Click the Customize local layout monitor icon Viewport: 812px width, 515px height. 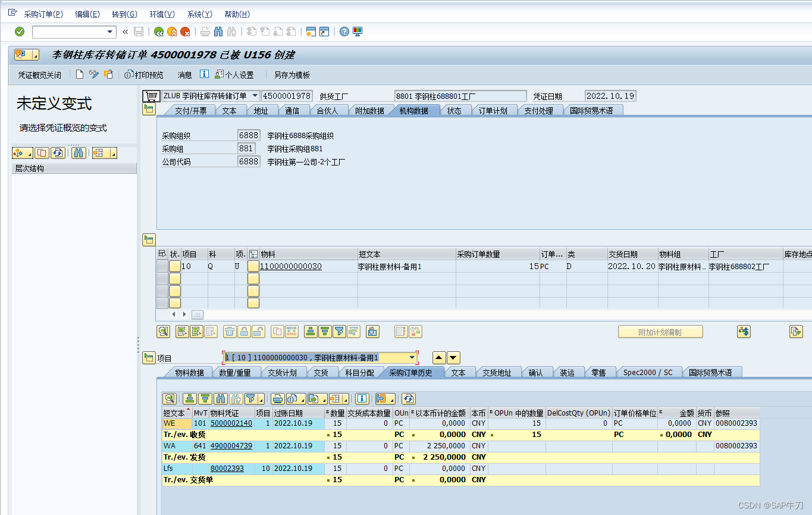pos(358,32)
